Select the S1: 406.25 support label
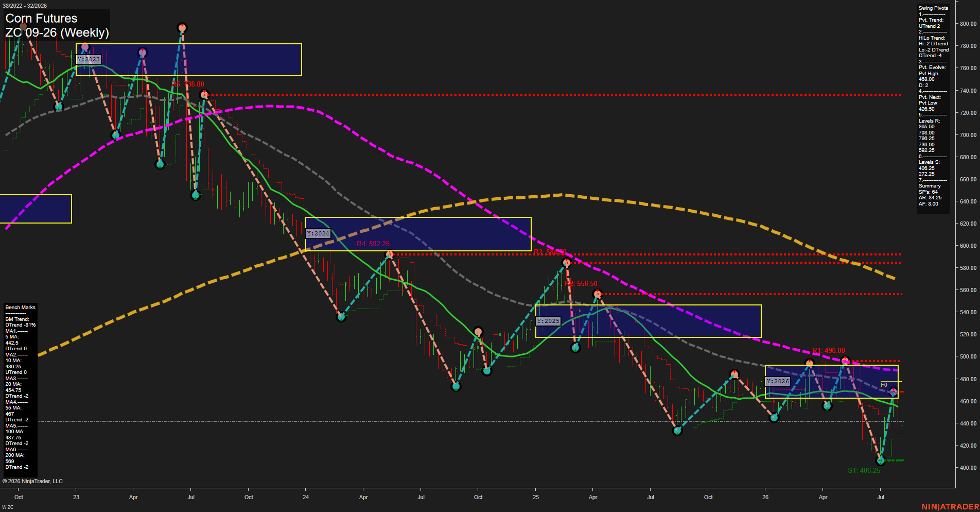This screenshot has height=512, width=980. (864, 470)
